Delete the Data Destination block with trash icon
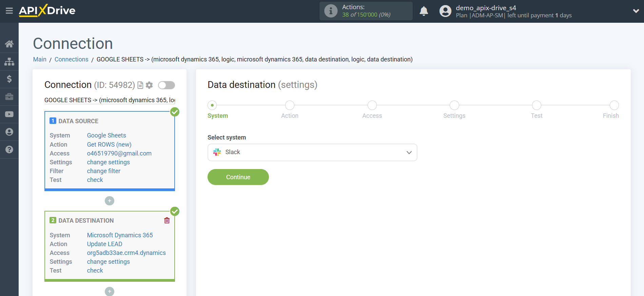This screenshot has width=644, height=296. tap(167, 221)
